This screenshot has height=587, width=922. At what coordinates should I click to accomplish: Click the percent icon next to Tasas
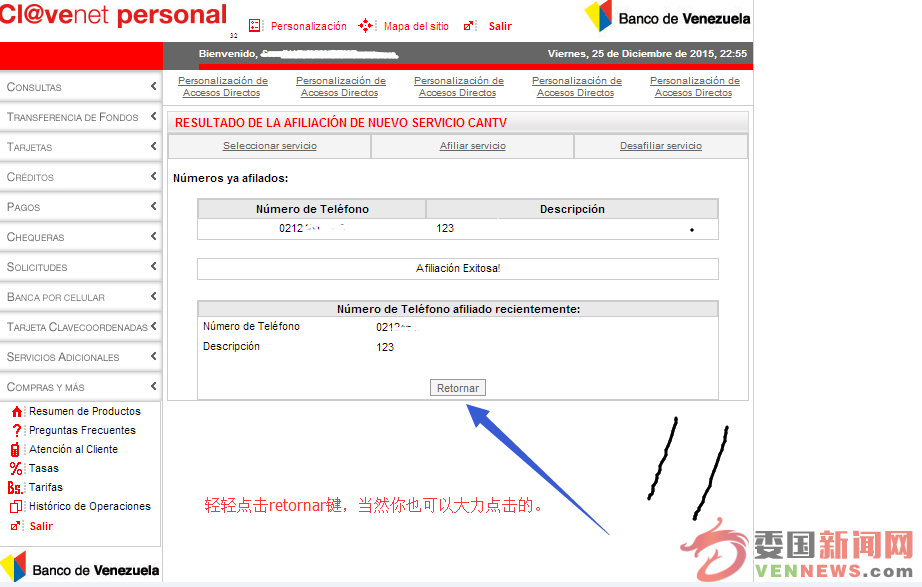(x=16, y=468)
